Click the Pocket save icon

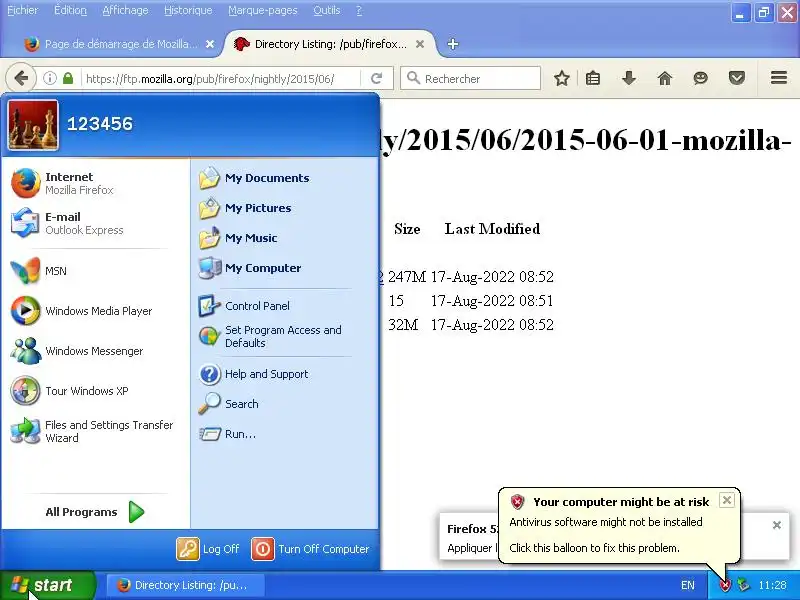pos(737,79)
